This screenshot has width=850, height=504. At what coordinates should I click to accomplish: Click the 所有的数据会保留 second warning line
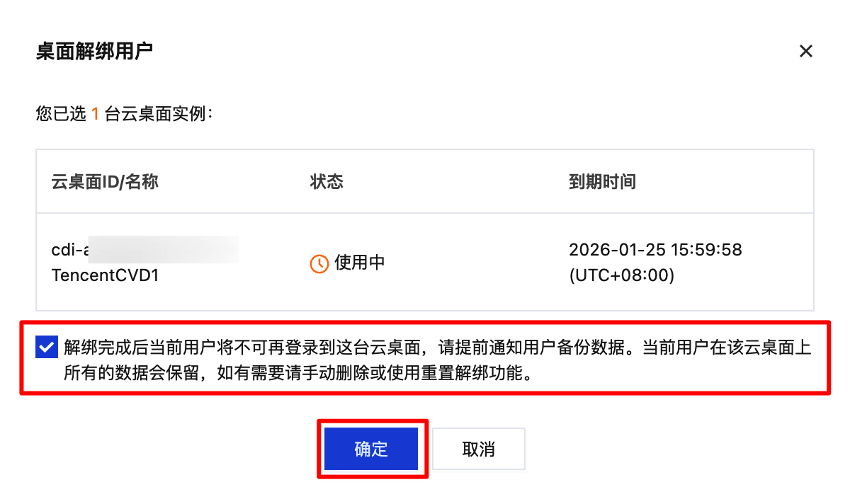(x=297, y=373)
